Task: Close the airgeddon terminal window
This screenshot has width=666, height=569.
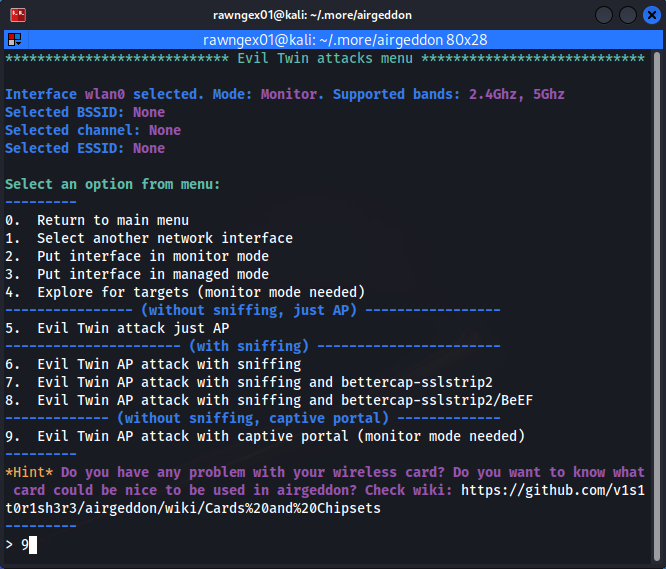Action: [650, 15]
